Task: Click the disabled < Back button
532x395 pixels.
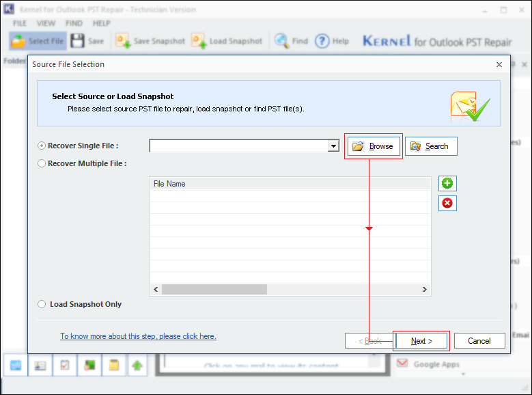Action: pos(370,340)
